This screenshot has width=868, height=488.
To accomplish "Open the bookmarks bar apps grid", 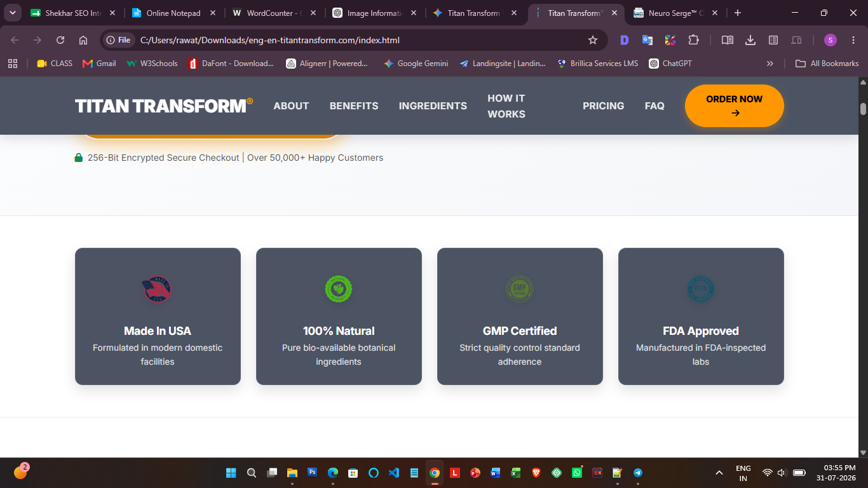I will [13, 64].
